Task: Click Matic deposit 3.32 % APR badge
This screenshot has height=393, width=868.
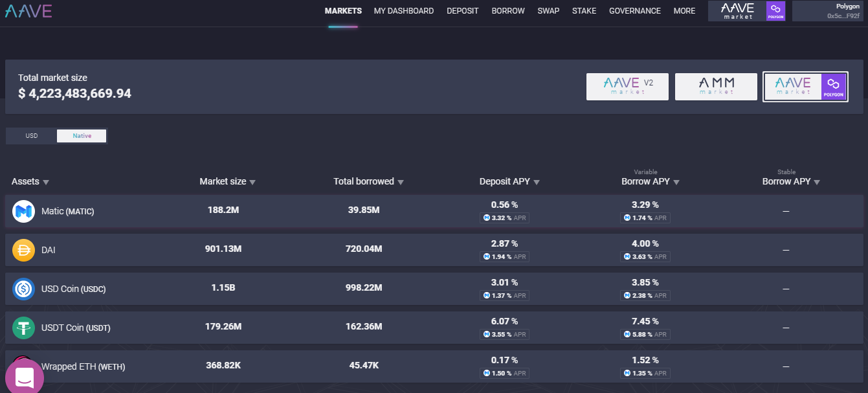Action: tap(505, 218)
